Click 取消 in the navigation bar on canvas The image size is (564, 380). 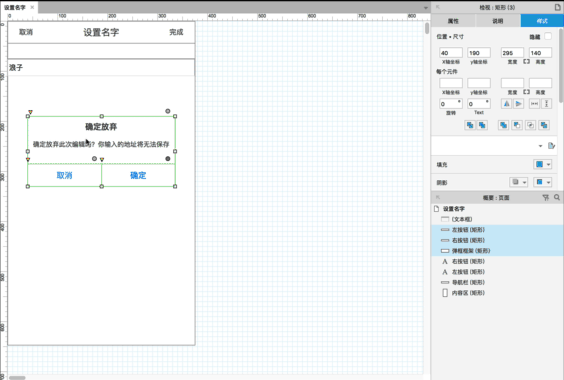pos(26,32)
